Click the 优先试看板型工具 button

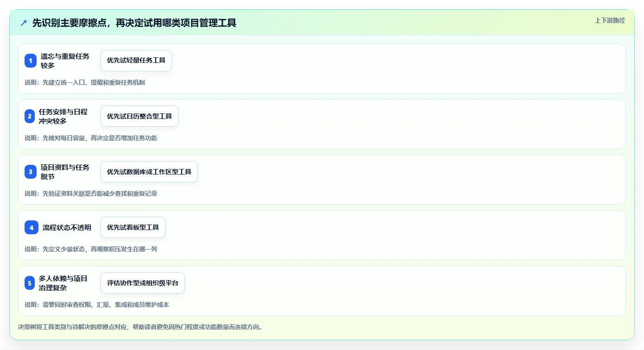tap(133, 227)
